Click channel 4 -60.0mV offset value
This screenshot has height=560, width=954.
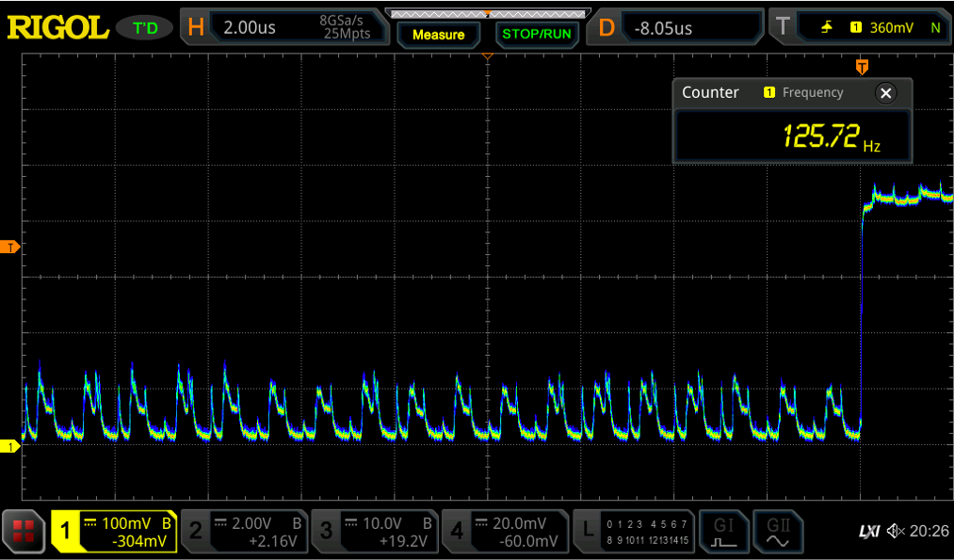click(x=529, y=540)
